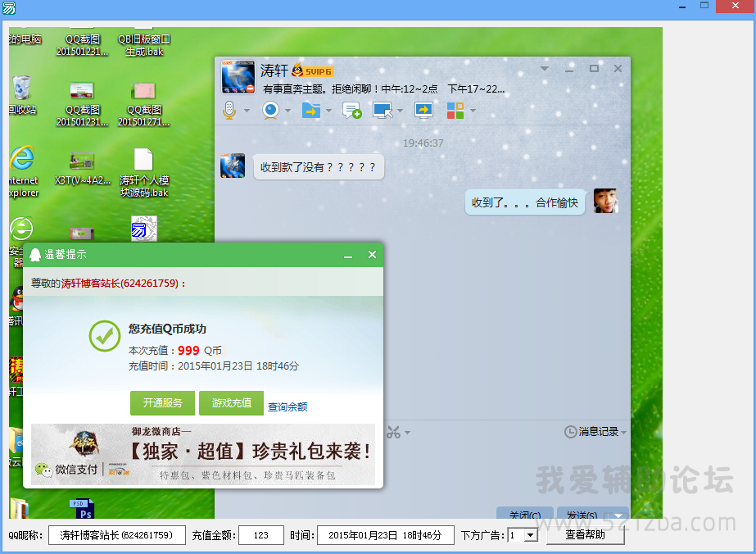
Task: Minimize the 温馨提示 dialog
Action: [x=348, y=256]
